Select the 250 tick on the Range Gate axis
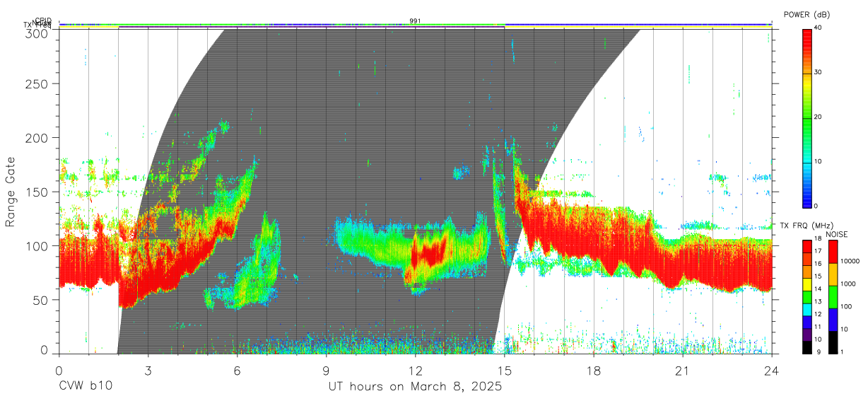The height and width of the screenshot is (401, 868). 38,83
